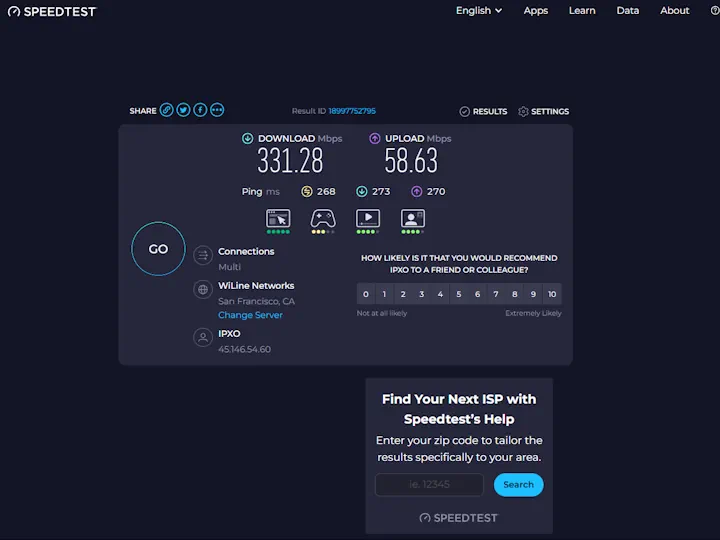This screenshot has width=720, height=540.
Task: Click the upload ping icon showing 270
Action: [x=416, y=191]
